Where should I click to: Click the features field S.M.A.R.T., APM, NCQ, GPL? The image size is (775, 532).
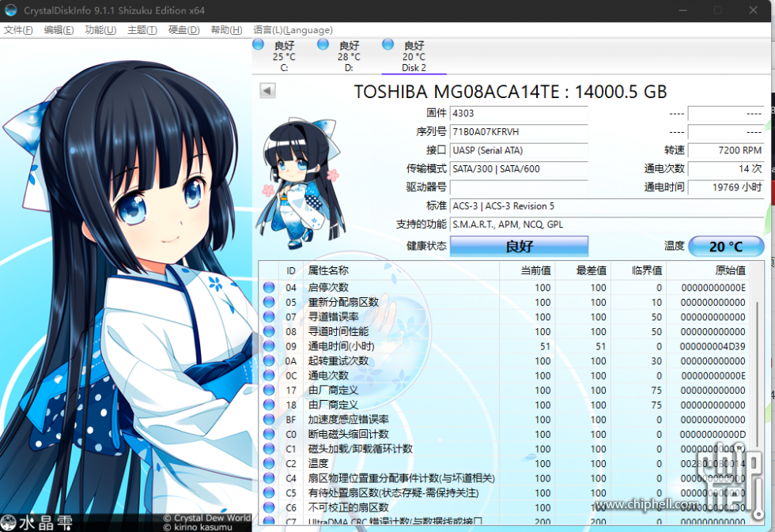pos(607,224)
